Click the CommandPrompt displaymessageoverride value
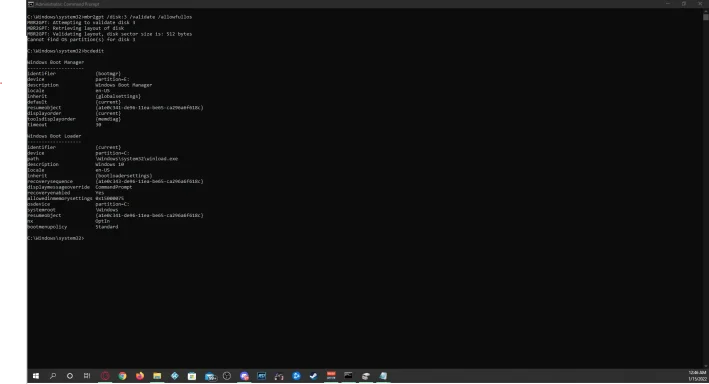The image size is (709, 384). [x=113, y=187]
